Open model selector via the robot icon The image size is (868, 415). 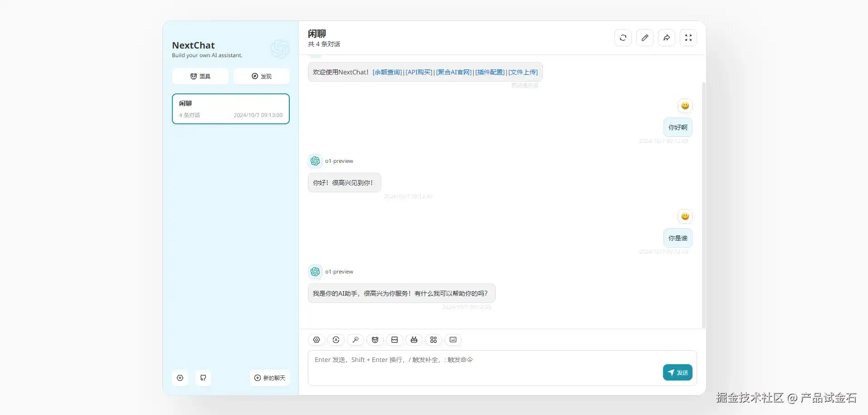coord(414,340)
